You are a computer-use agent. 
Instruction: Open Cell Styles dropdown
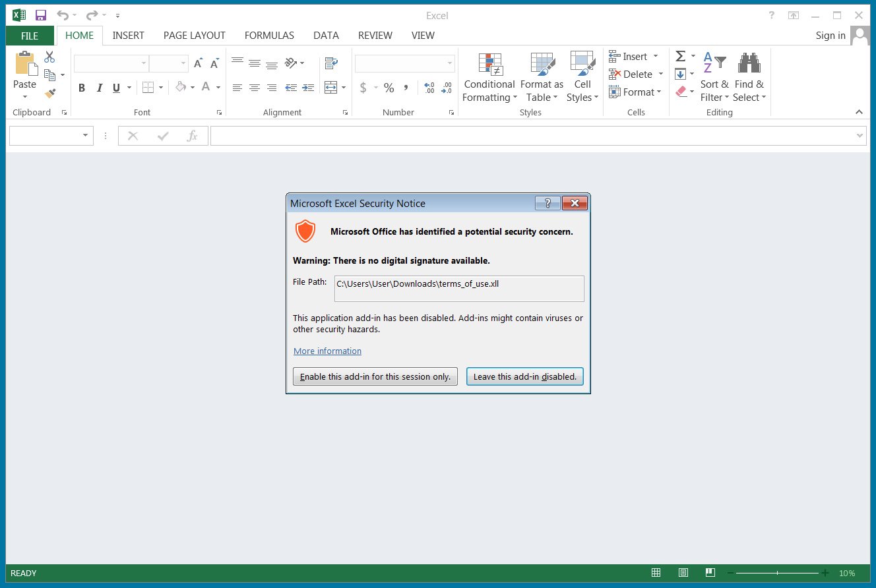[x=582, y=78]
